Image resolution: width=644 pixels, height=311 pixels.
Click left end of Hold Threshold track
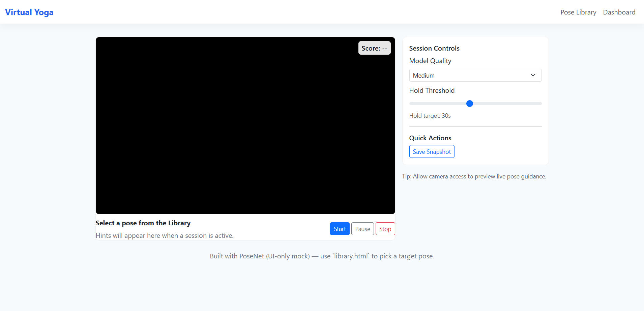pyautogui.click(x=412, y=104)
